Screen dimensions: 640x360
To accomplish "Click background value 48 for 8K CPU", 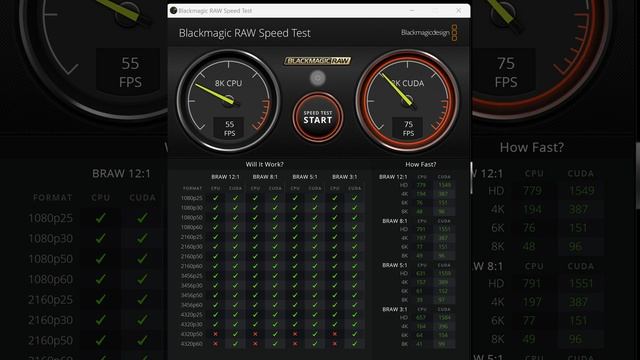I will pyautogui.click(x=529, y=247).
